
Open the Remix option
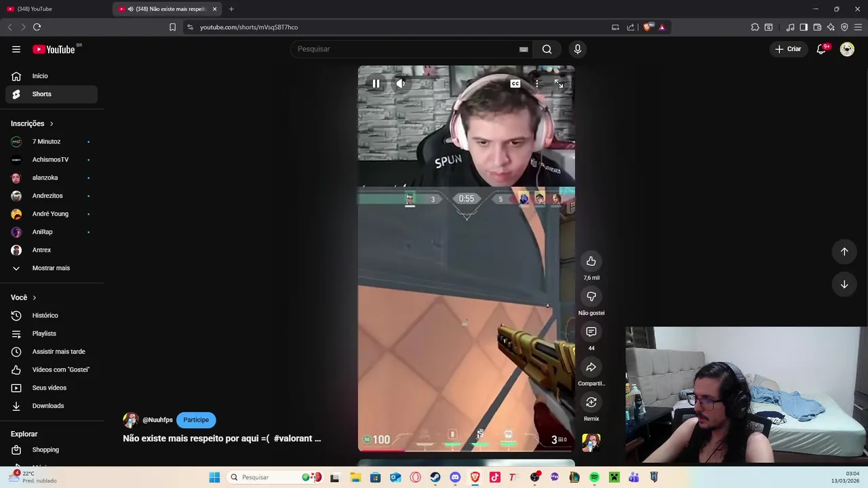pos(591,402)
